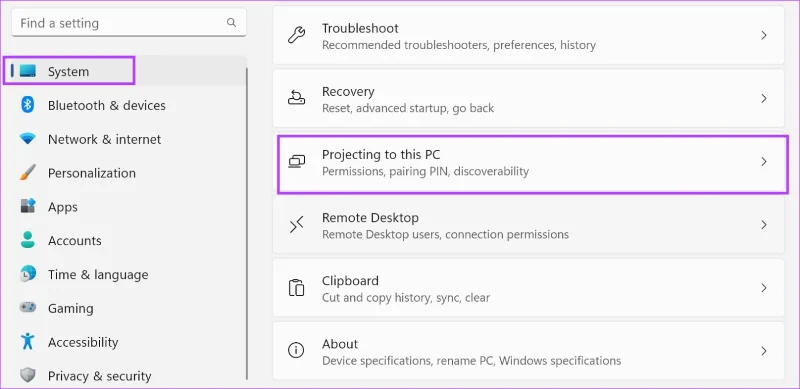Open Recovery via its right chevron
Screen dimensions: 800x389
pyautogui.click(x=764, y=98)
